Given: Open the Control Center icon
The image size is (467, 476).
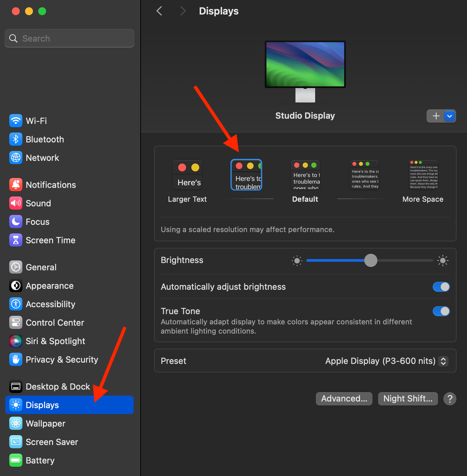Looking at the screenshot, I should (x=16, y=322).
